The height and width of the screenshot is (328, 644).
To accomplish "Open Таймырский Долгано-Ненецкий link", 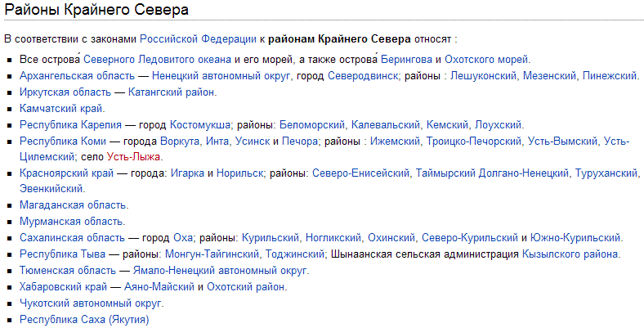I will click(x=492, y=173).
